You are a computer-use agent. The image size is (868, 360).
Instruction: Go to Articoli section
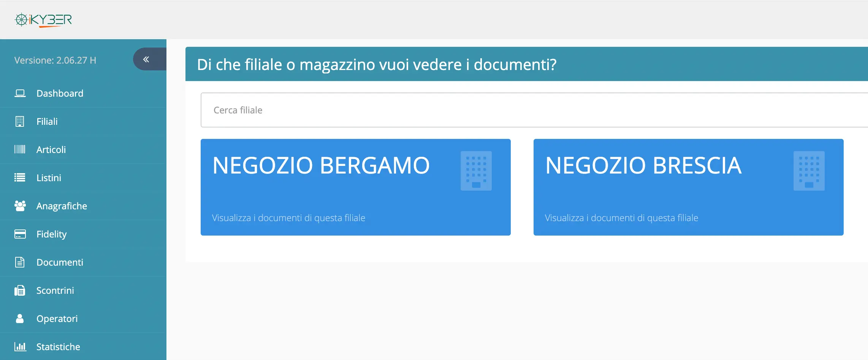[x=83, y=150]
